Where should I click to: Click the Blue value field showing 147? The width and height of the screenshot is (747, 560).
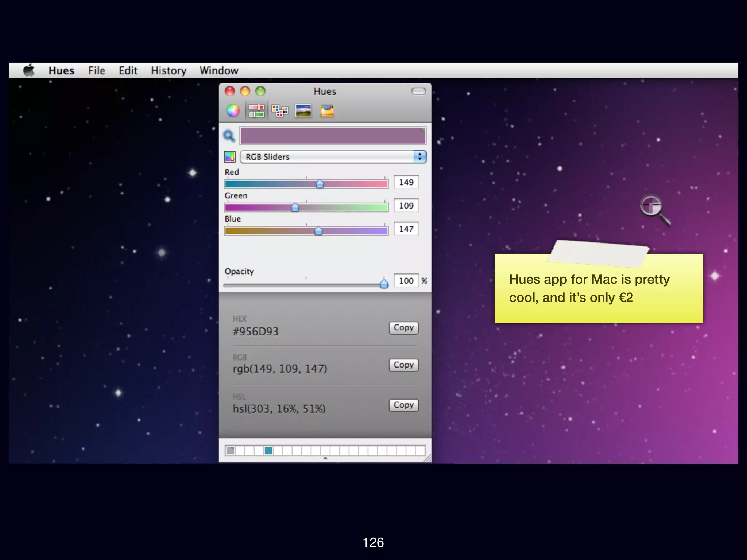point(406,229)
